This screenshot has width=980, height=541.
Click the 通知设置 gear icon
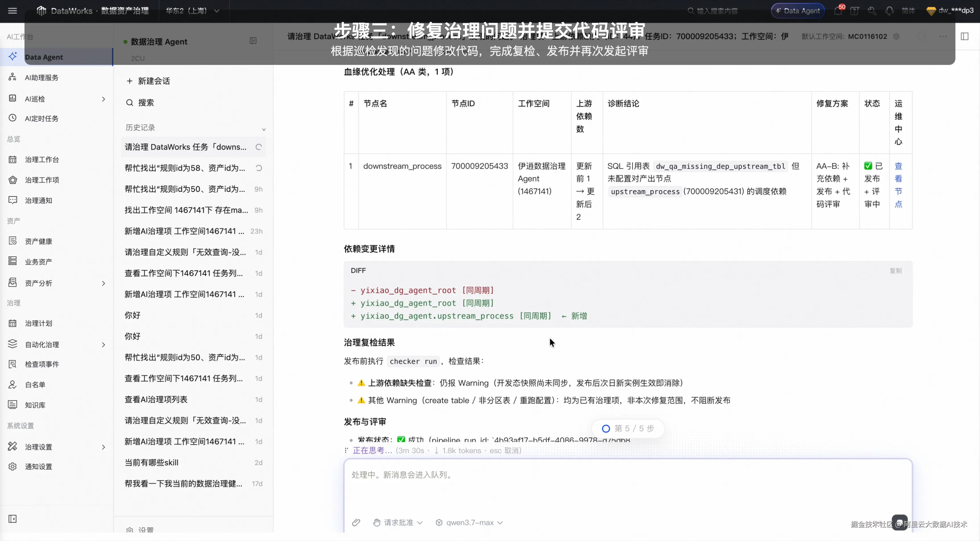[13, 467]
